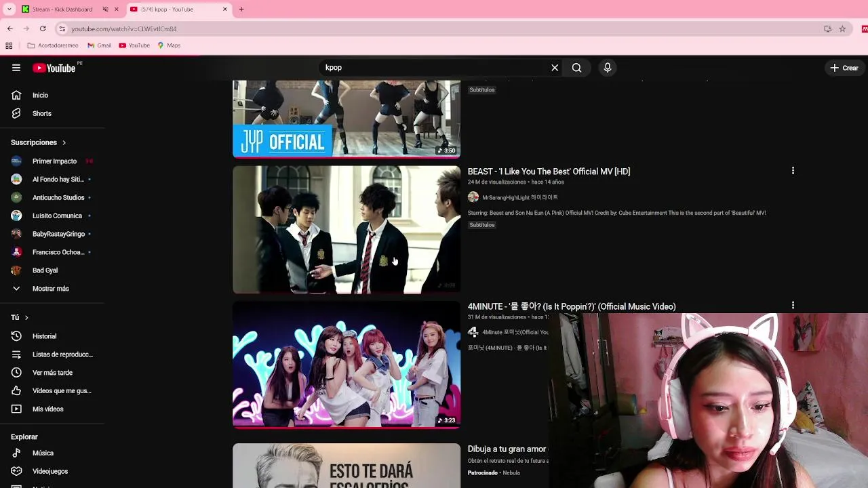The image size is (868, 488).
Task: Open BEAST video options menu
Action: (793, 171)
